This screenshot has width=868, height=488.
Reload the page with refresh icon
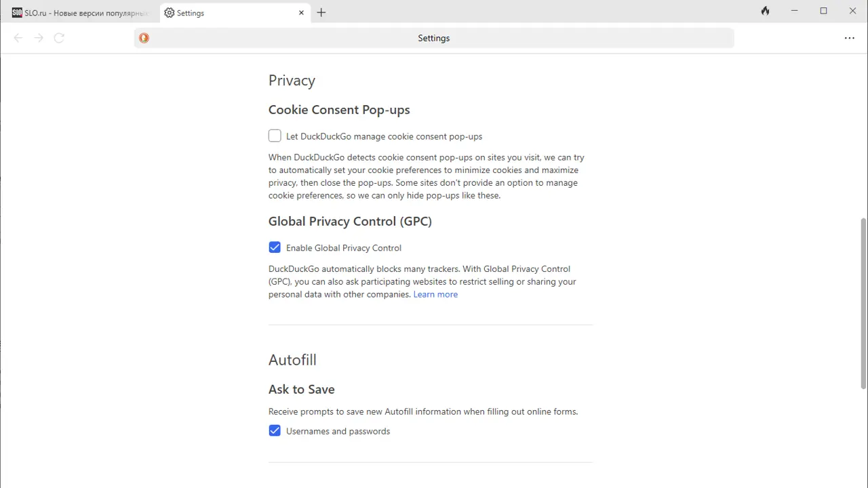pyautogui.click(x=59, y=38)
